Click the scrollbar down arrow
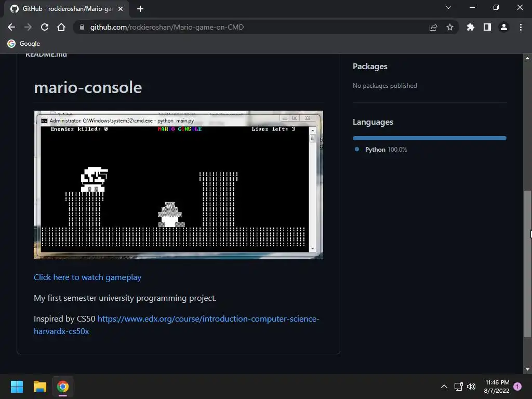 527,369
